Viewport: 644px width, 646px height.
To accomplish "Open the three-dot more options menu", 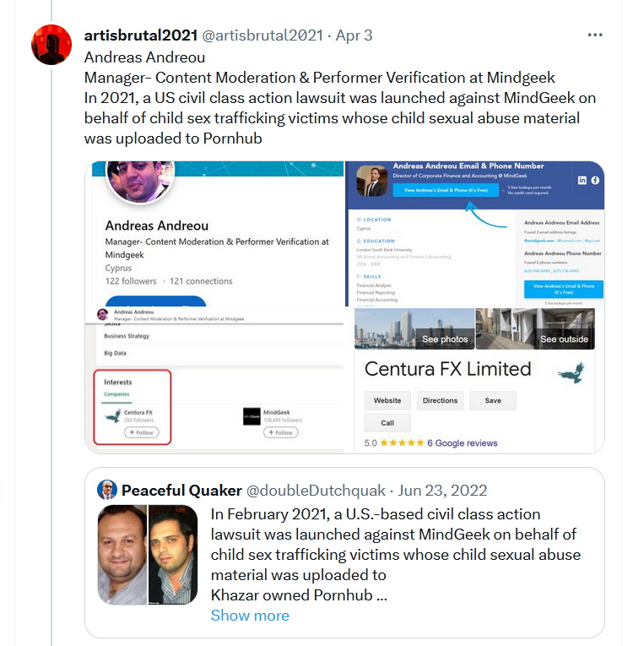I will (595, 35).
